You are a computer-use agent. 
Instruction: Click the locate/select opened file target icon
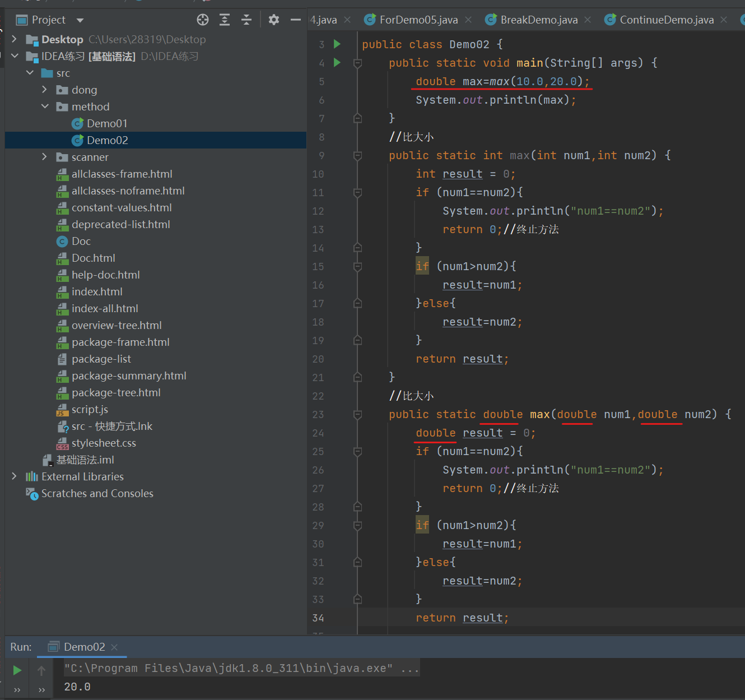[x=203, y=20]
